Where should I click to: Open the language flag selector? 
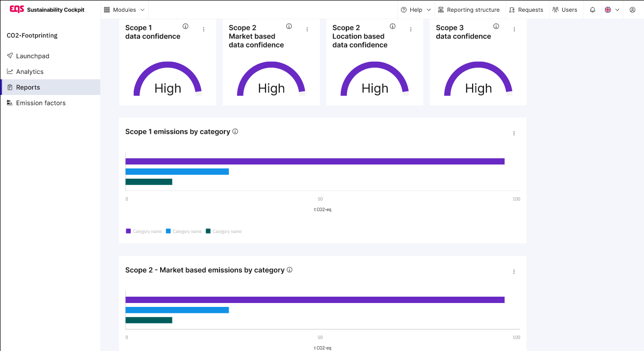[x=612, y=10]
